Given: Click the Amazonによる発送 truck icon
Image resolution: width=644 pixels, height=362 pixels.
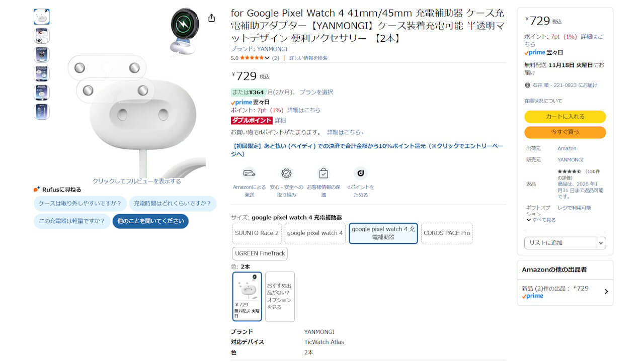Looking at the screenshot, I should point(249,172).
